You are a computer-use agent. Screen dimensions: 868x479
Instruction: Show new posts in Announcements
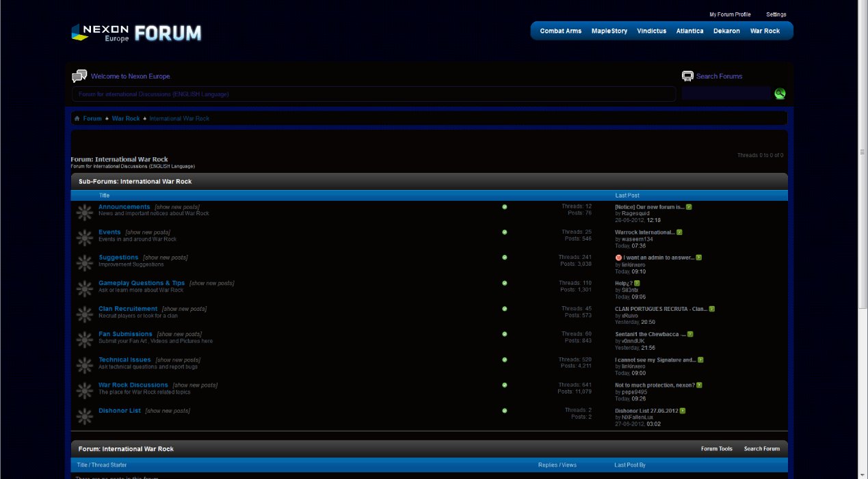(x=177, y=207)
